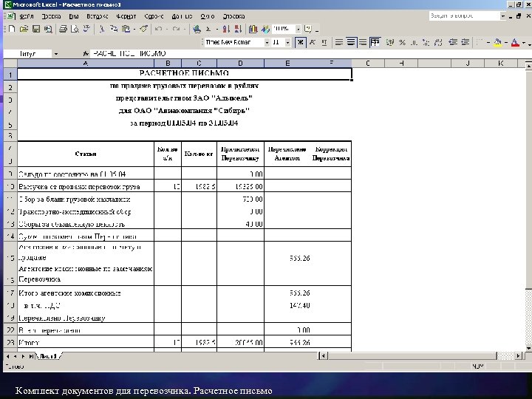Apply the red Font Color button
The image size is (532, 399).
pyautogui.click(x=516, y=42)
